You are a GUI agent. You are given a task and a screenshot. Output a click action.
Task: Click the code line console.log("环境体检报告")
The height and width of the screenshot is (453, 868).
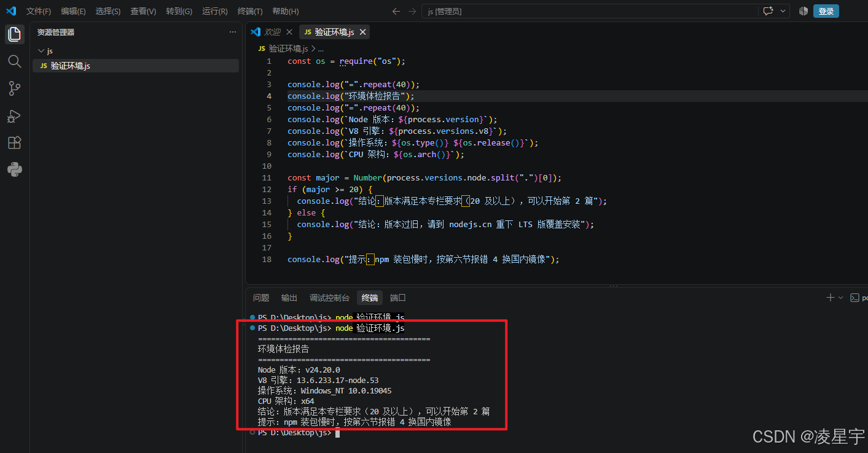[x=351, y=96]
